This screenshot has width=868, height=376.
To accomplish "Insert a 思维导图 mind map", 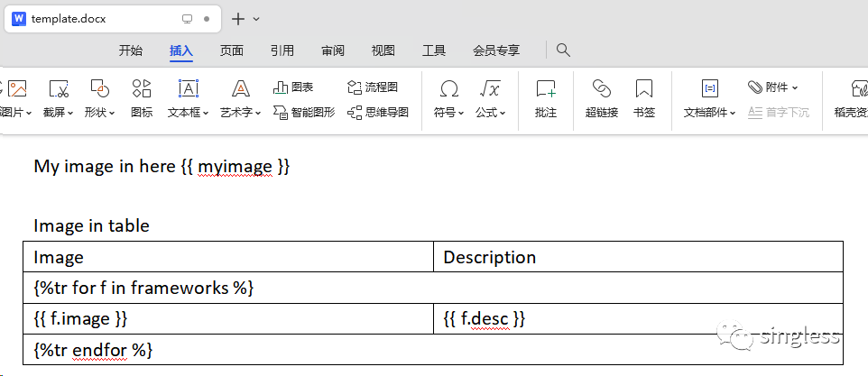I will tap(378, 113).
